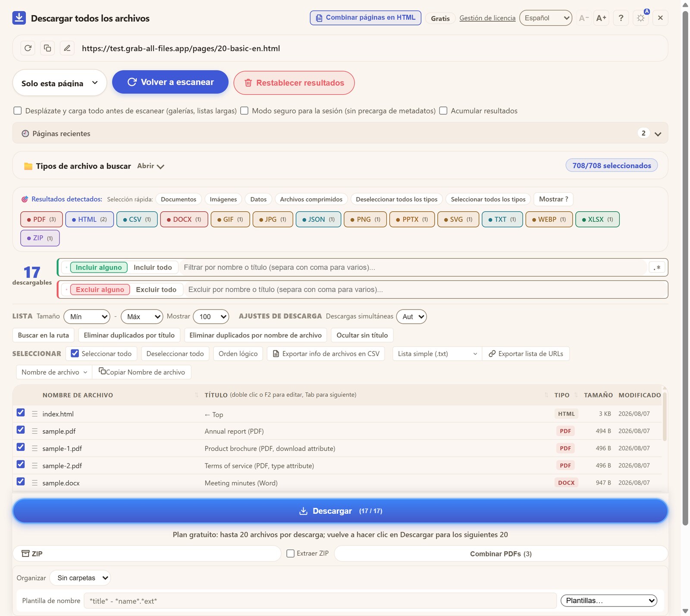Click drag handle for sample.docx row

(34, 483)
